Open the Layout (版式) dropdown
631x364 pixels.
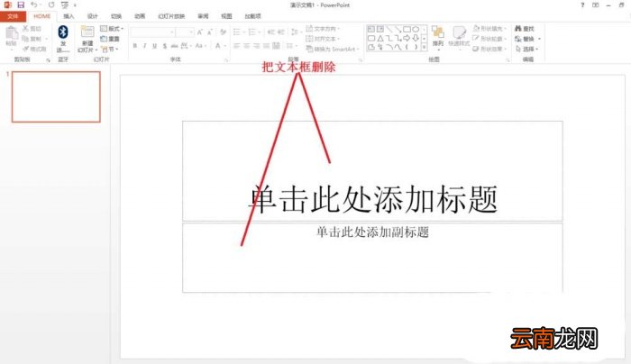(112, 29)
